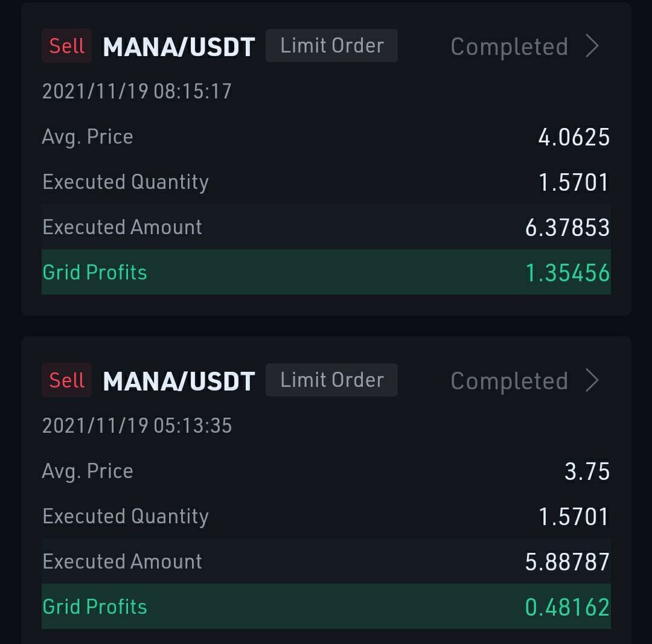The height and width of the screenshot is (644, 652).
Task: Click Executed Amount row 5.88787
Action: [x=326, y=561]
